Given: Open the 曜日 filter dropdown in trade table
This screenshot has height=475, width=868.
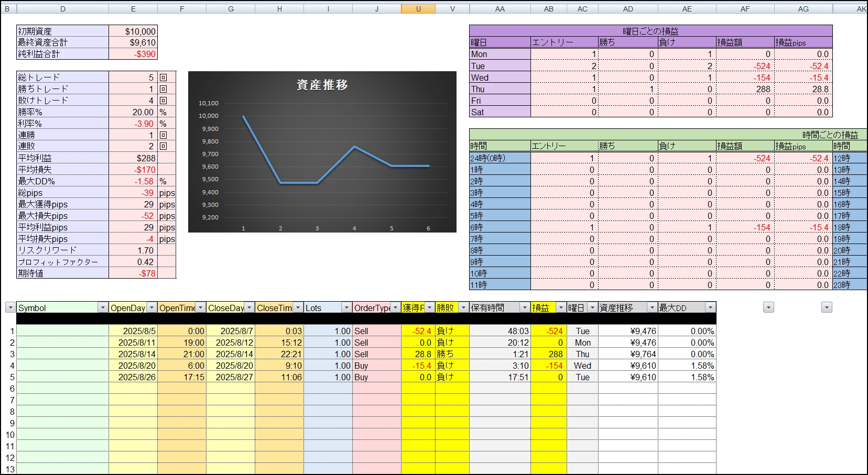Looking at the screenshot, I should pyautogui.click(x=592, y=308).
